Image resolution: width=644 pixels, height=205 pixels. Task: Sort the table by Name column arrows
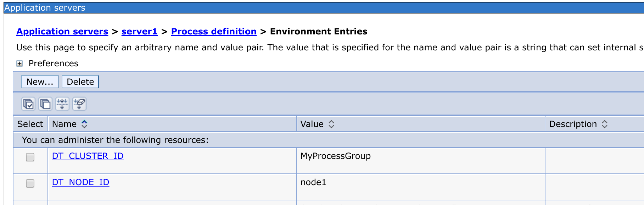[x=84, y=124]
